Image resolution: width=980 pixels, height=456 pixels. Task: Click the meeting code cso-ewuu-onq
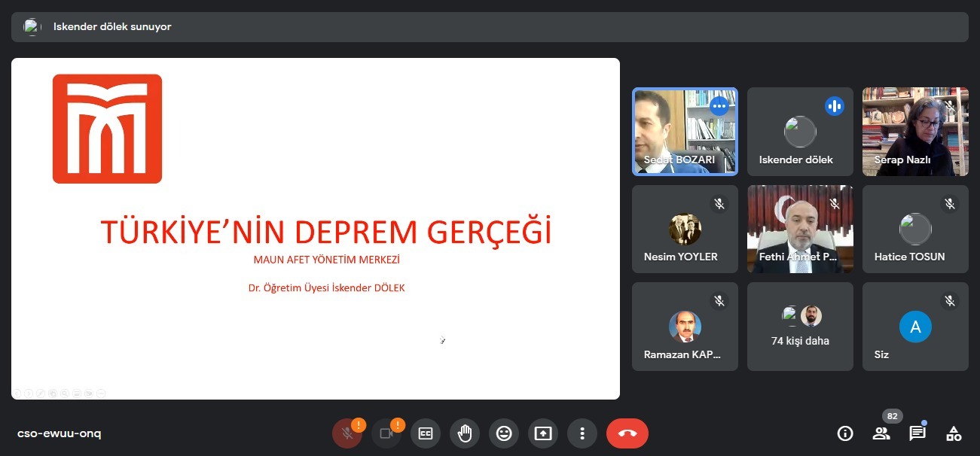(59, 433)
